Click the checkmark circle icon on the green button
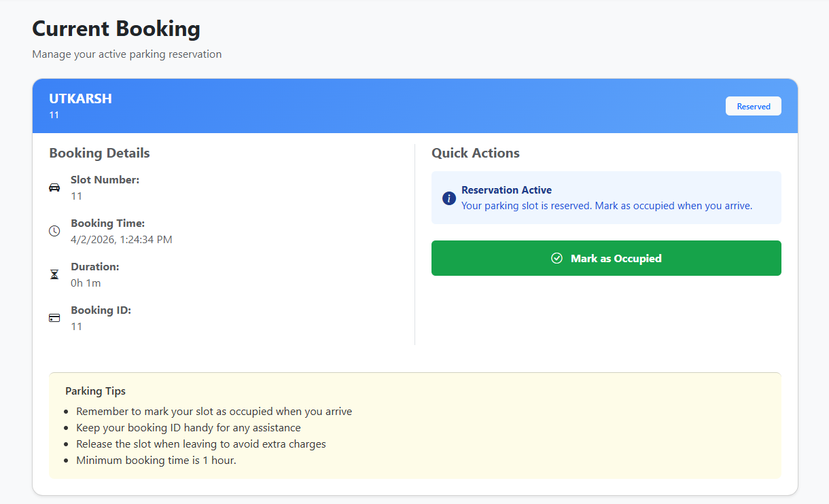Viewport: 829px width, 504px height. pos(557,258)
